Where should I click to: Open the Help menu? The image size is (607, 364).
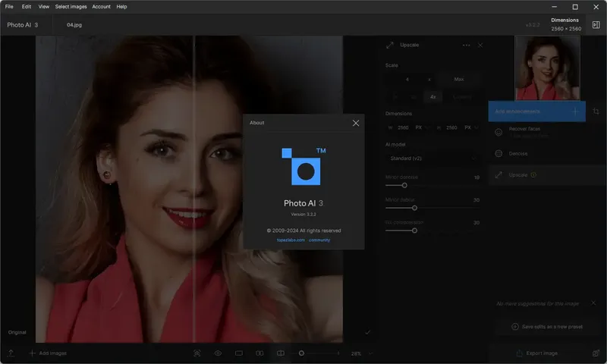tap(121, 7)
